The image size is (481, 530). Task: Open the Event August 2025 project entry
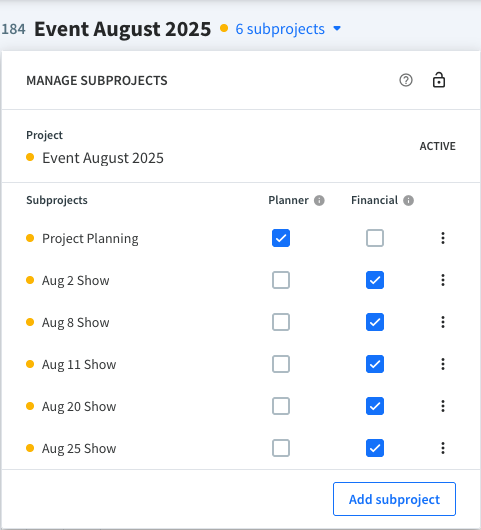click(103, 158)
